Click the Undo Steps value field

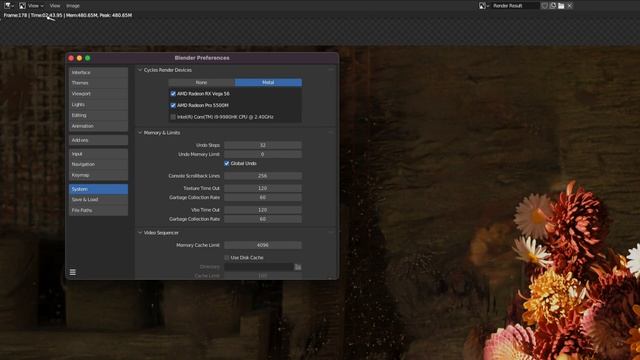click(263, 145)
